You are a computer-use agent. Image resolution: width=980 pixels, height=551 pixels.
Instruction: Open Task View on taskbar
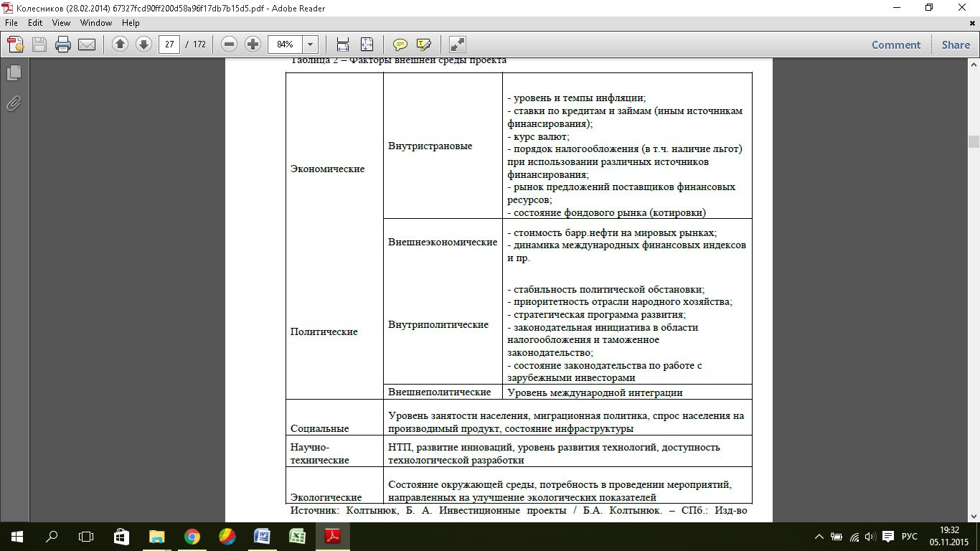pyautogui.click(x=86, y=537)
